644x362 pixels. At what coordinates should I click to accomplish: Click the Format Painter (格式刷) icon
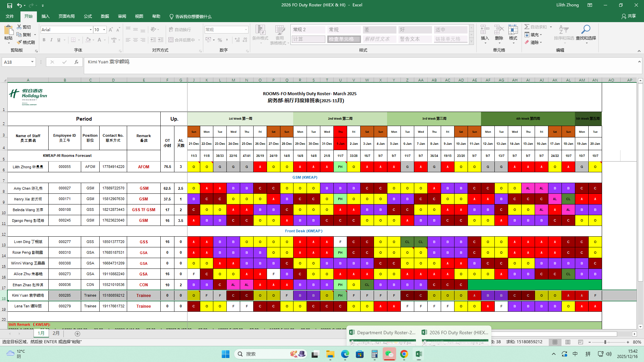pos(19,42)
